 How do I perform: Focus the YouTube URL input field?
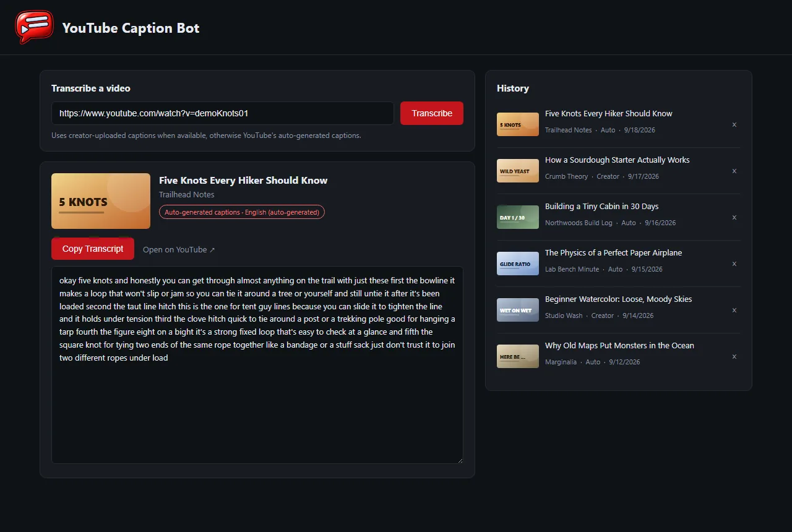click(x=223, y=113)
